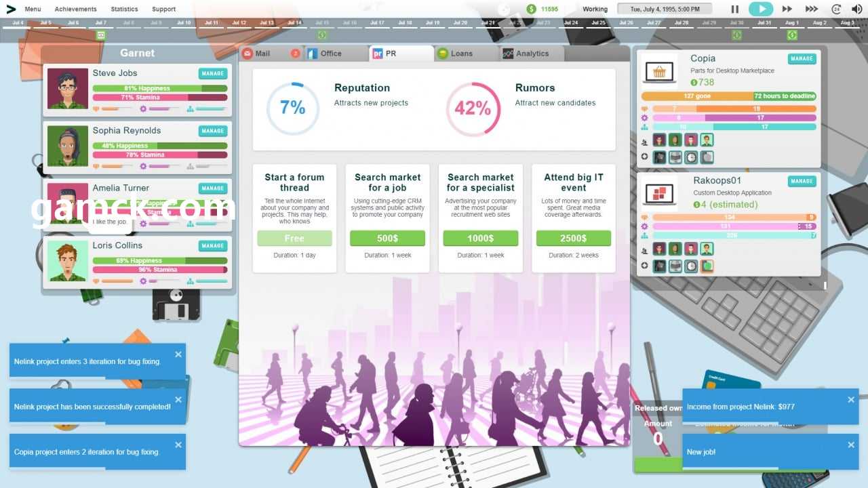
Task: Buy Attend big IT event for 2500$
Action: (573, 239)
